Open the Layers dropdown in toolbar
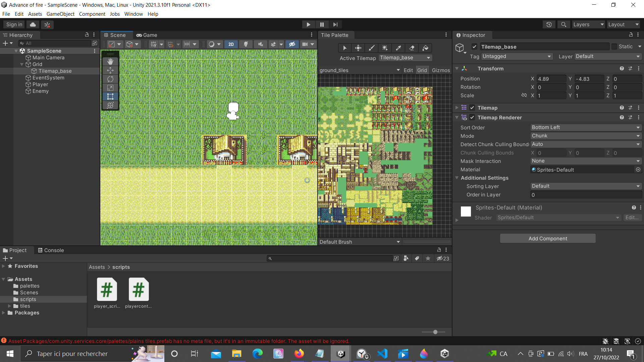Image resolution: width=644 pixels, height=362 pixels. tap(588, 24)
